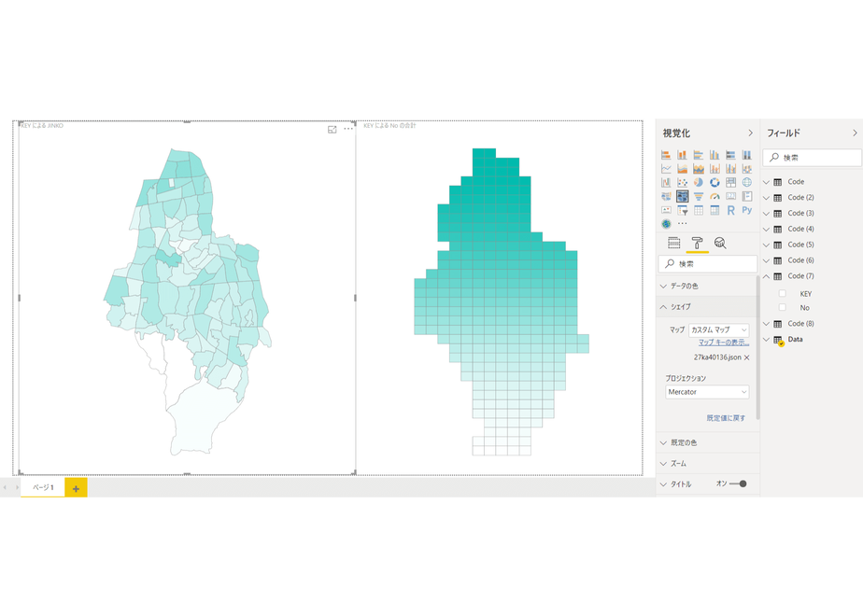Select the stacked bar chart visual
The height and width of the screenshot is (616, 863).
[666, 155]
